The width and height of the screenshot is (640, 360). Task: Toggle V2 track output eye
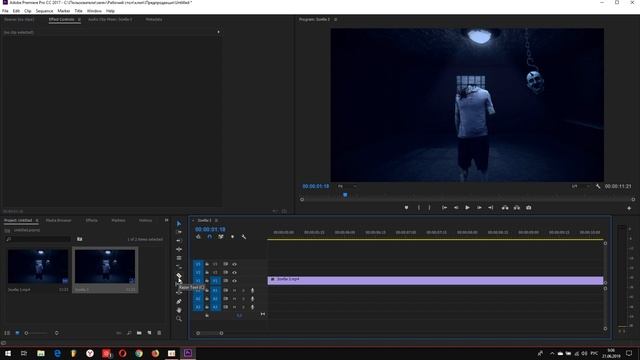234,272
